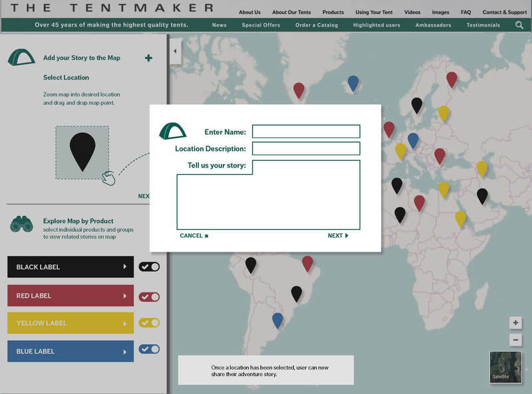532x394 pixels.
Task: Expand the BLUE LABEL product group
Action: coord(70,351)
